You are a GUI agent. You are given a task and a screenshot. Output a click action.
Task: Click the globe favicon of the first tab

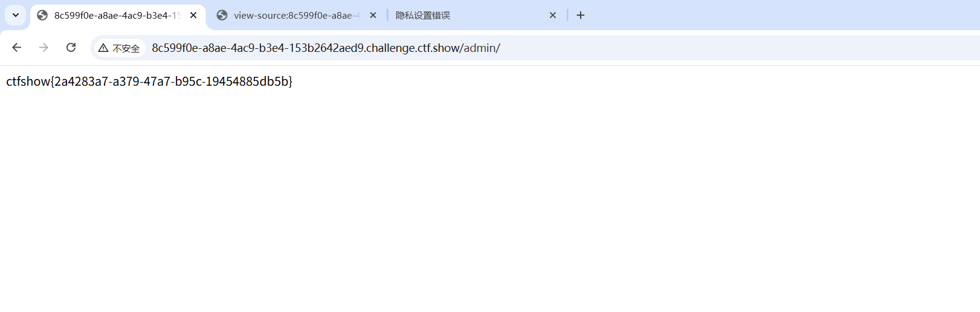[42, 15]
